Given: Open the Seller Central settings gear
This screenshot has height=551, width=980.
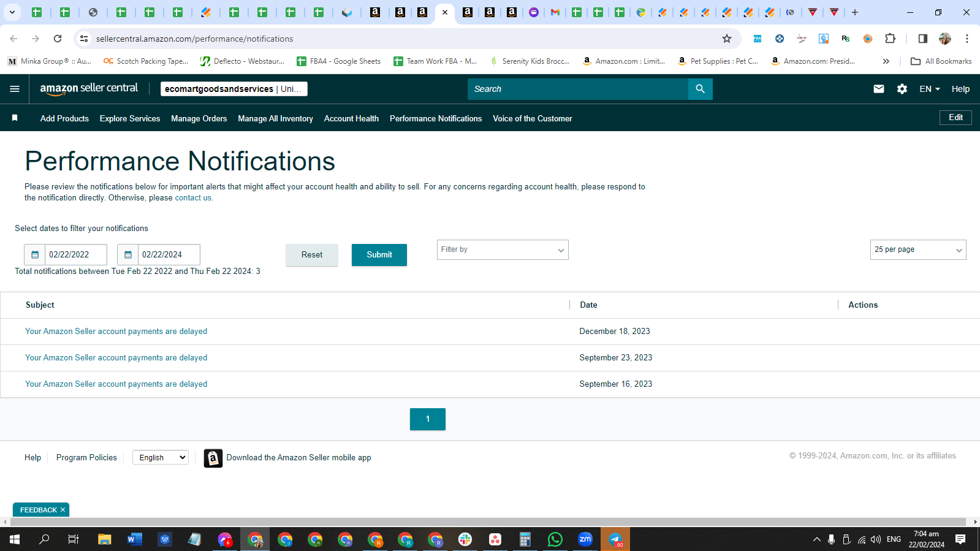Looking at the screenshot, I should tap(902, 89).
